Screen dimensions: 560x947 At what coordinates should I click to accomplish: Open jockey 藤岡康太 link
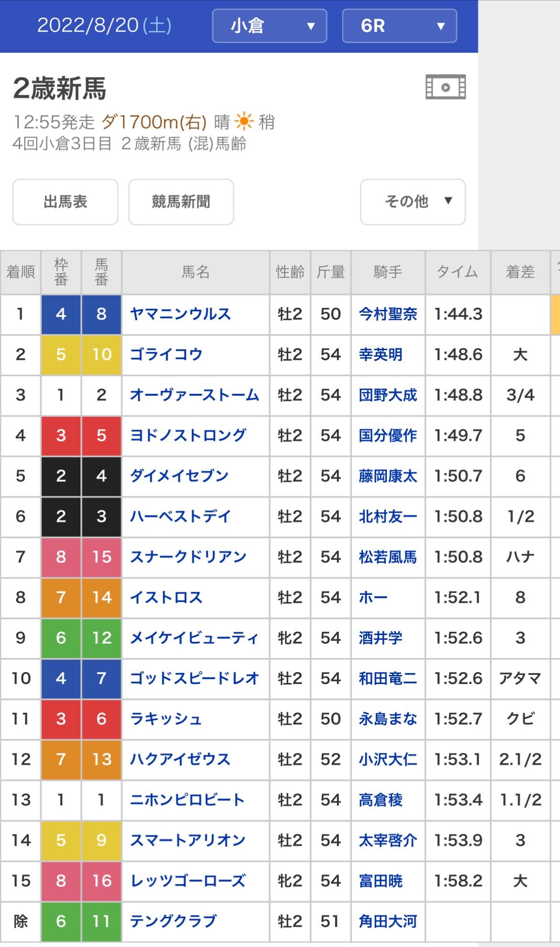click(x=388, y=476)
